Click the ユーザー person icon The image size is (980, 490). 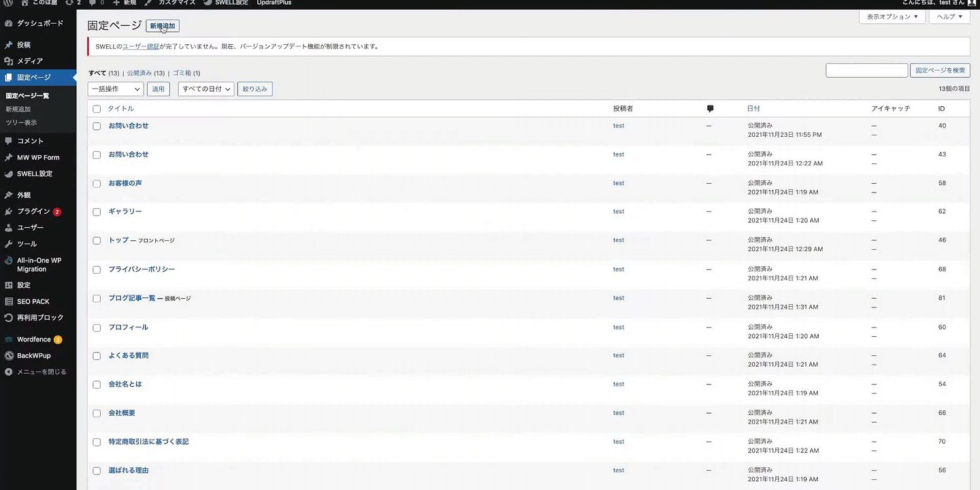tap(8, 228)
